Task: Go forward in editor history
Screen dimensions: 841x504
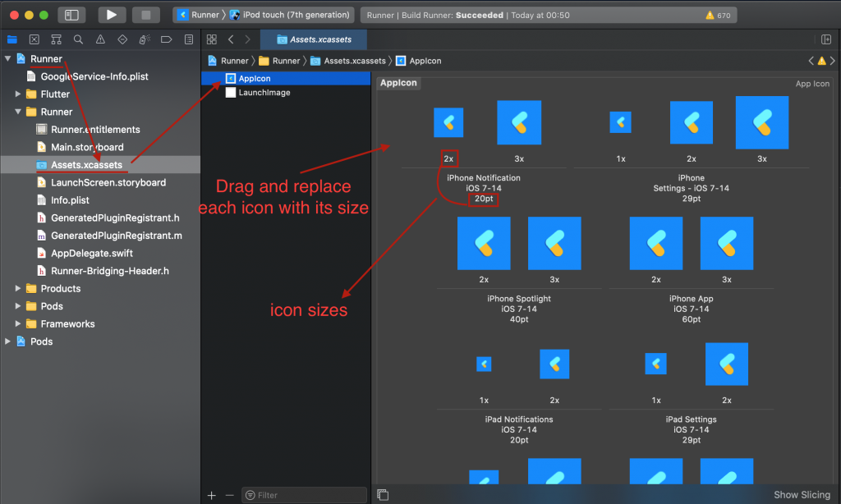Action: coord(247,39)
